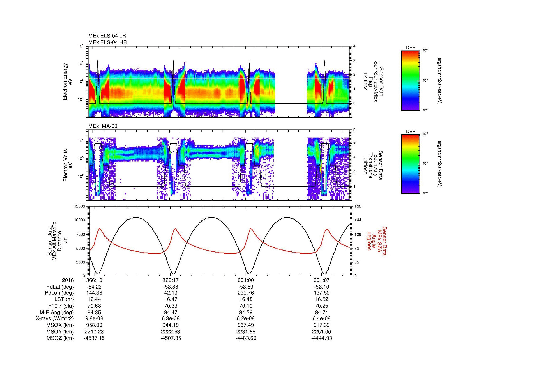Click the X-rays value 6.2e-08
This screenshot has width=555, height=392.
point(246,318)
